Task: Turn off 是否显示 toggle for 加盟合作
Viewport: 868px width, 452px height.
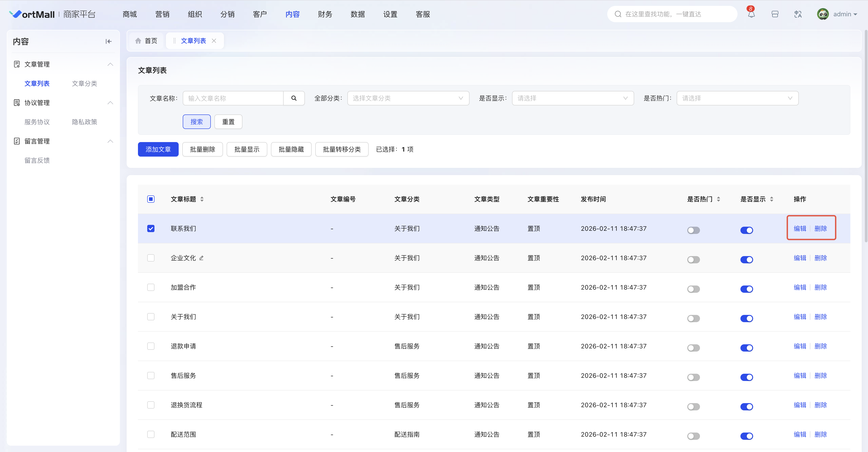Action: pyautogui.click(x=746, y=289)
